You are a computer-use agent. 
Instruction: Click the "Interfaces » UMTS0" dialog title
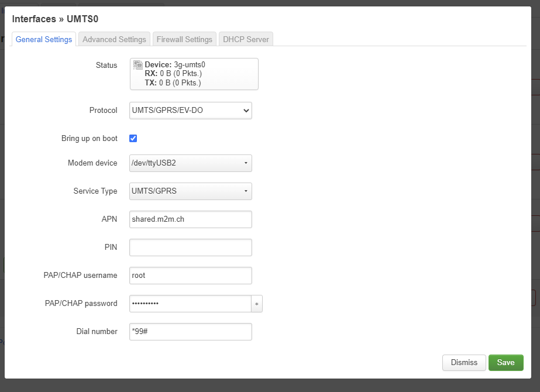tap(55, 19)
